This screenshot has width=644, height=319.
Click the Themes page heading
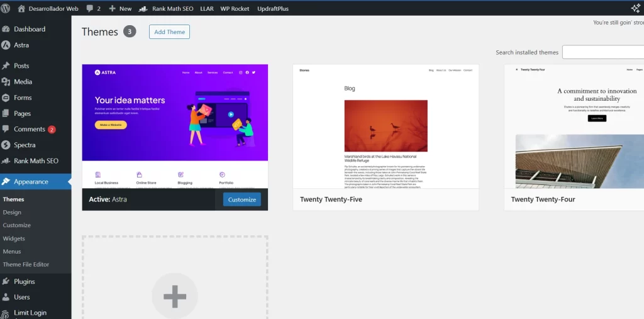coord(100,31)
